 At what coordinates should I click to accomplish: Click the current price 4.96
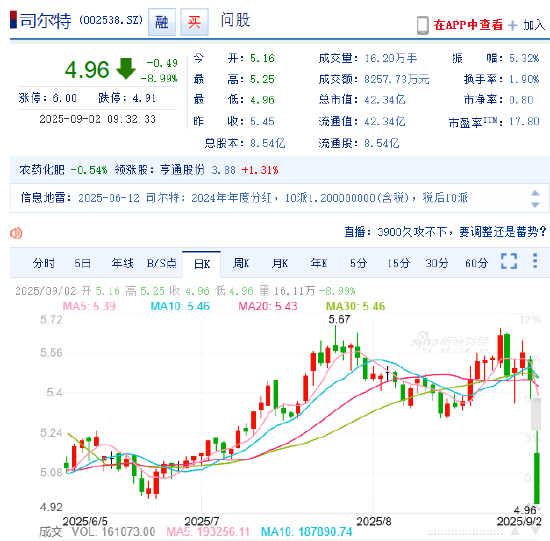(x=87, y=69)
